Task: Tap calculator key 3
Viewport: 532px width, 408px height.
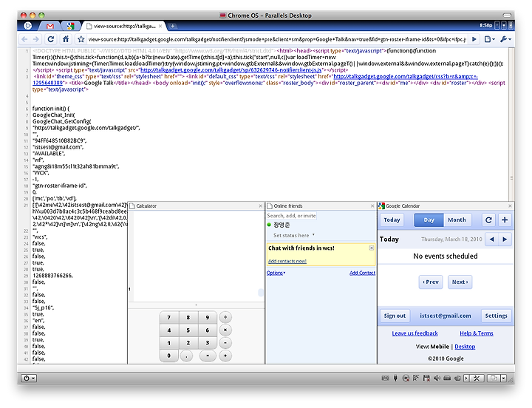Action: (208, 343)
